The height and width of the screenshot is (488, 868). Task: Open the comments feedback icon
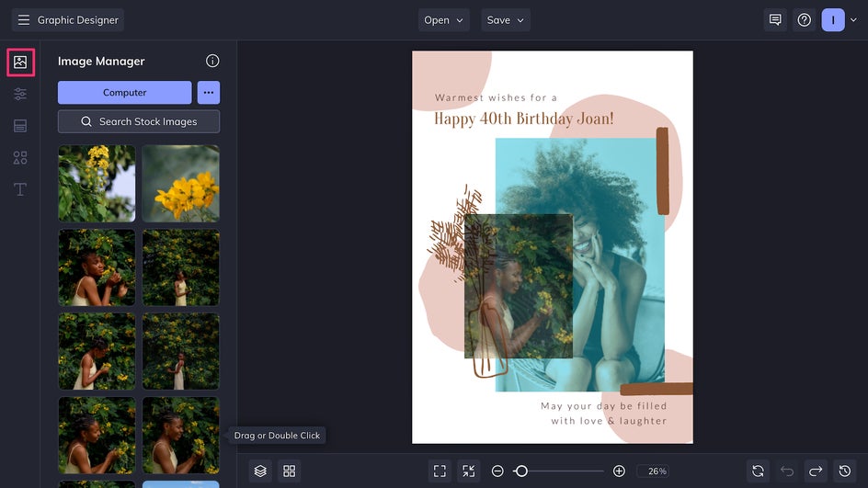[x=775, y=20]
